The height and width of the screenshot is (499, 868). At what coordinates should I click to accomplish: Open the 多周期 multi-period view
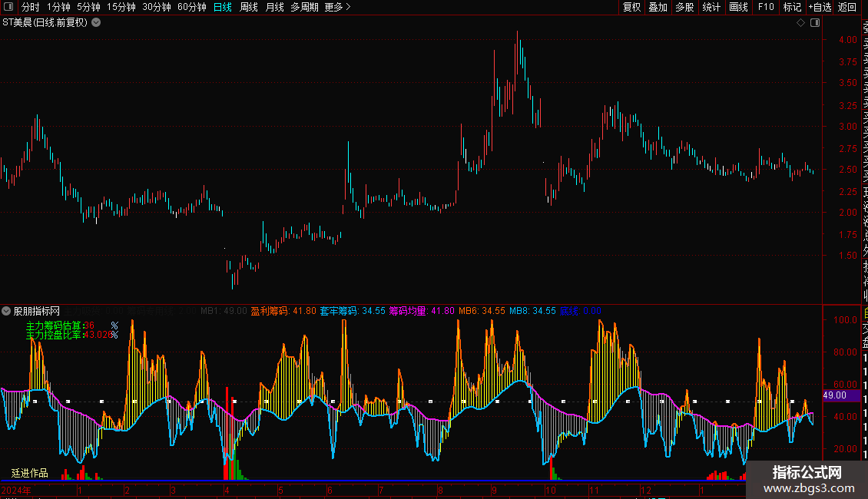pyautogui.click(x=304, y=7)
